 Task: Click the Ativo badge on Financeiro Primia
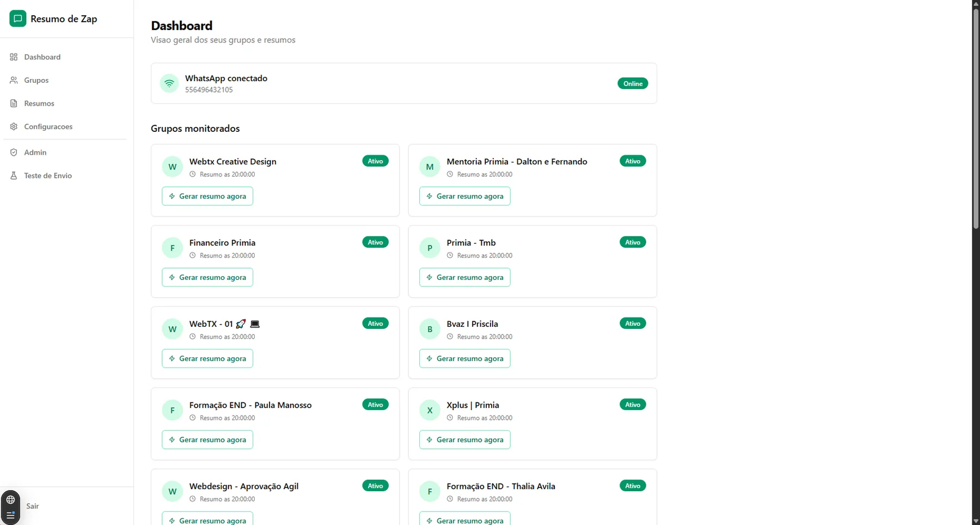pos(375,242)
